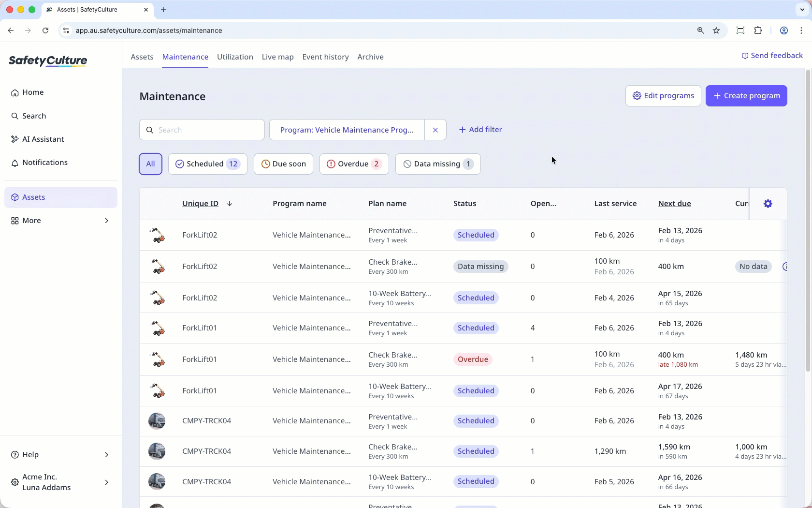This screenshot has width=812, height=508.
Task: Click the ForkLift02 thumbnail in the Preventative row
Action: [x=157, y=235]
